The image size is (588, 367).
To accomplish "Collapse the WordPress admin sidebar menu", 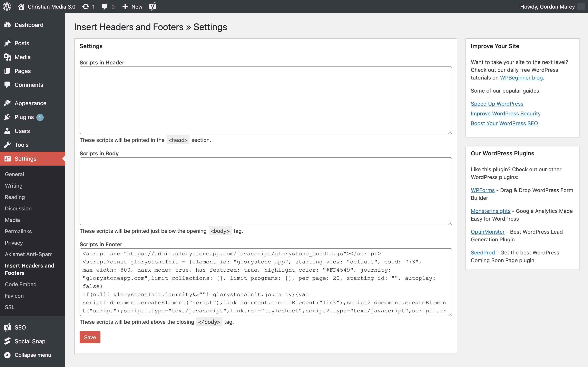I will pos(33,355).
